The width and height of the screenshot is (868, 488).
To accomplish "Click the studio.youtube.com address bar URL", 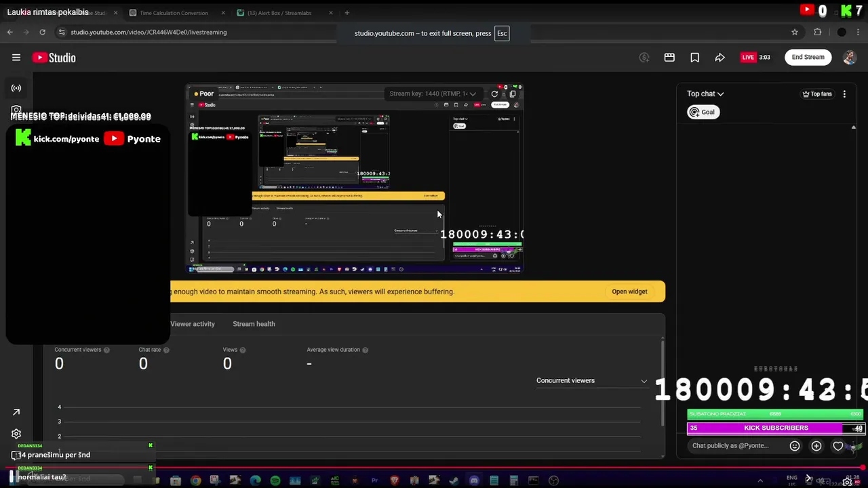I will click(149, 32).
